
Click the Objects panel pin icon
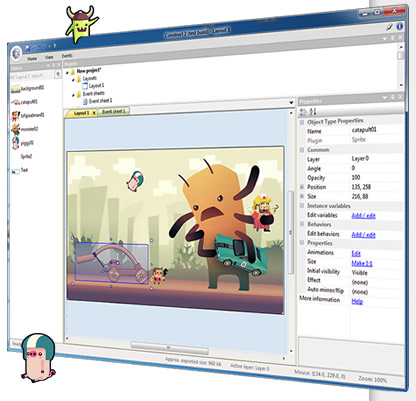click(53, 65)
